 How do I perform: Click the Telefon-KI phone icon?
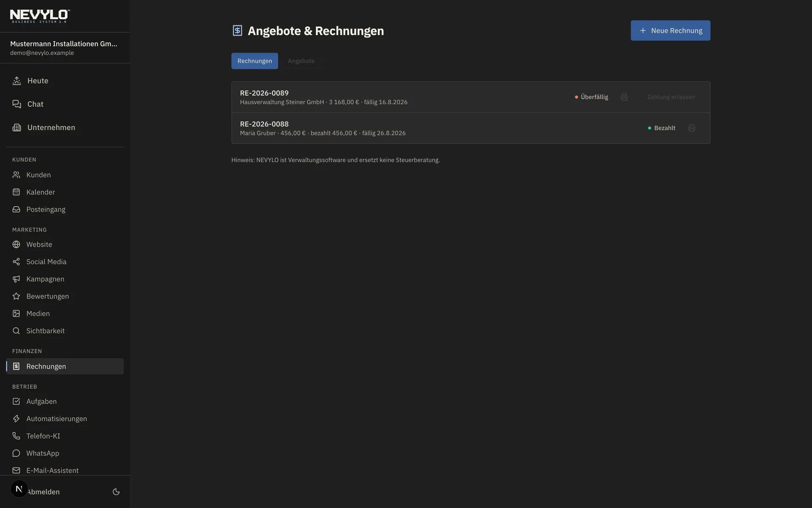16,436
